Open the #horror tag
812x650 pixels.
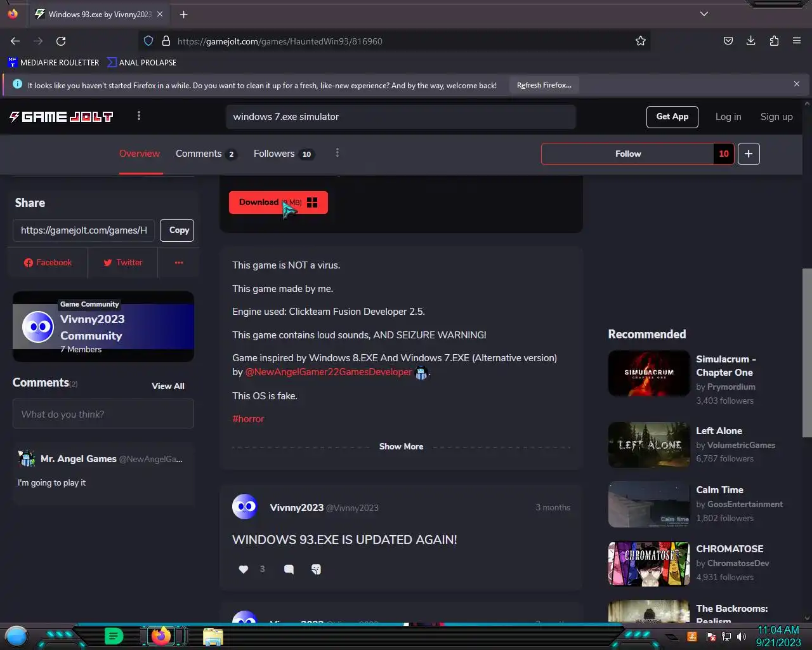coord(248,419)
